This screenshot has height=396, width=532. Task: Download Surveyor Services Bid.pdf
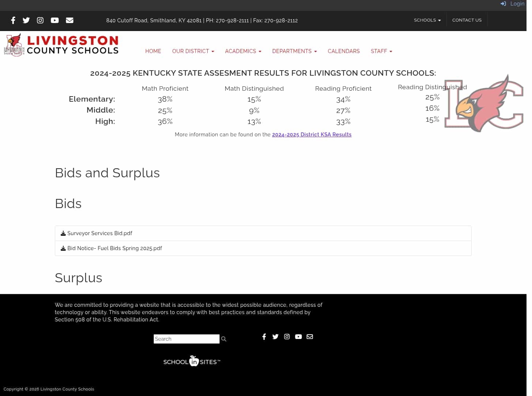tap(100, 233)
